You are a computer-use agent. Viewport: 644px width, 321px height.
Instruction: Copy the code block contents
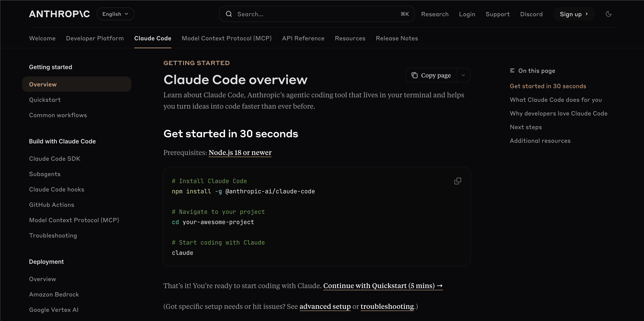458,181
